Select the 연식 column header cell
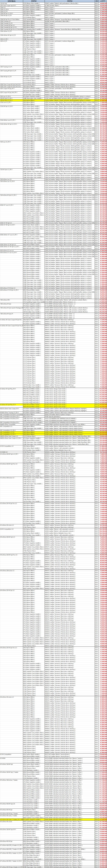The image size is (107, 868). pyautogui.click(x=97, y=1)
